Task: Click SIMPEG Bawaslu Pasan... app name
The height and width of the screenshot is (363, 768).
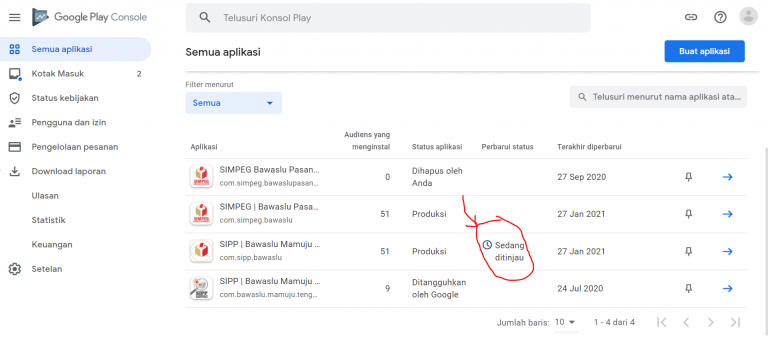Action: point(269,170)
